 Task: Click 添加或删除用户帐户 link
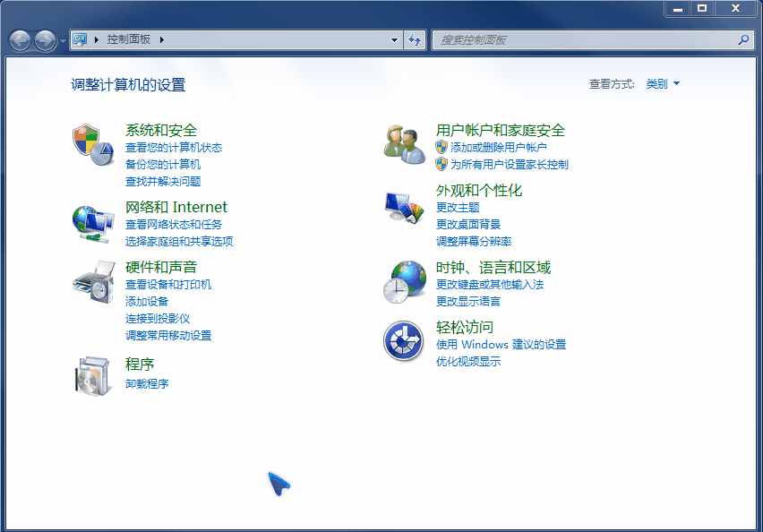point(498,147)
